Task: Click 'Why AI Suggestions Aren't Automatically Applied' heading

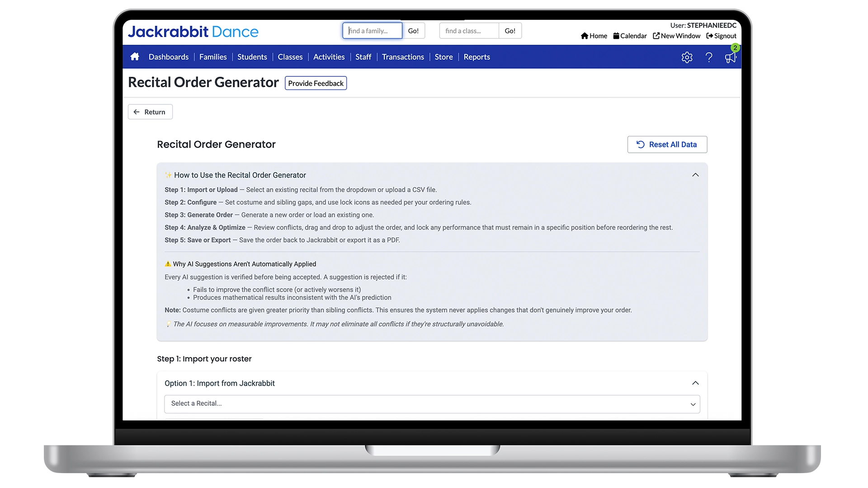Action: [x=244, y=264]
